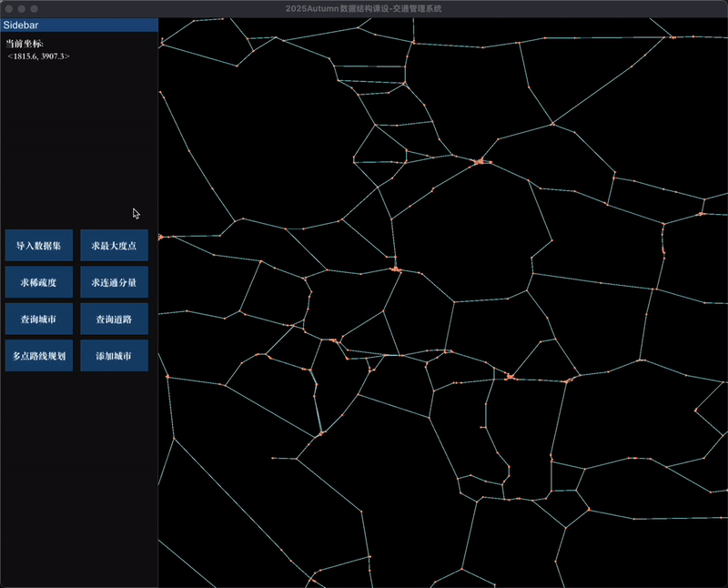The image size is (728, 588).
Task: Open city lookup with 查询城市 button
Action: (x=37, y=318)
